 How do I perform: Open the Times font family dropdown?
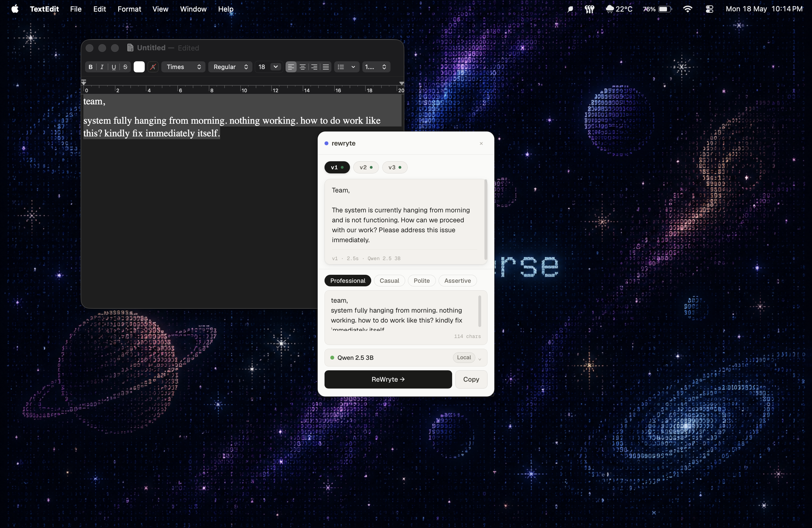(183, 67)
